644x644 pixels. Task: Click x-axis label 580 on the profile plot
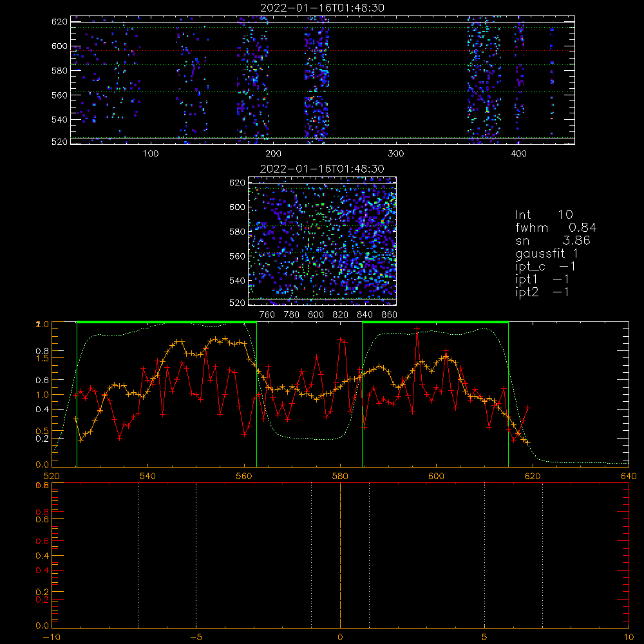click(x=340, y=477)
